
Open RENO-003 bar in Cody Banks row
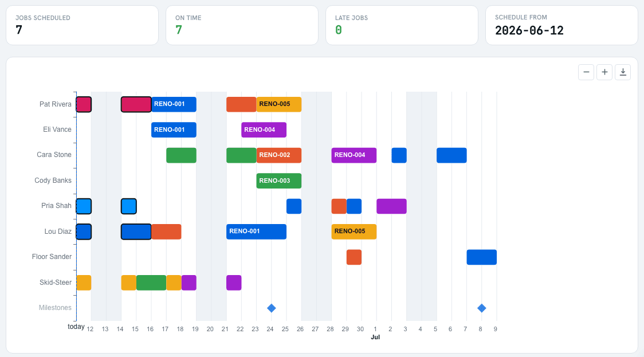279,181
